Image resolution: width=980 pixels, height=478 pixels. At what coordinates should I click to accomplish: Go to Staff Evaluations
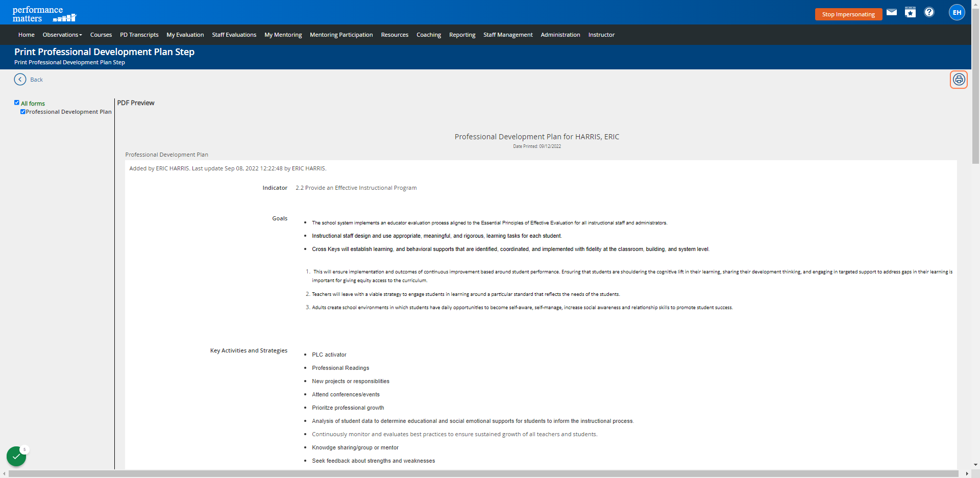pos(234,35)
